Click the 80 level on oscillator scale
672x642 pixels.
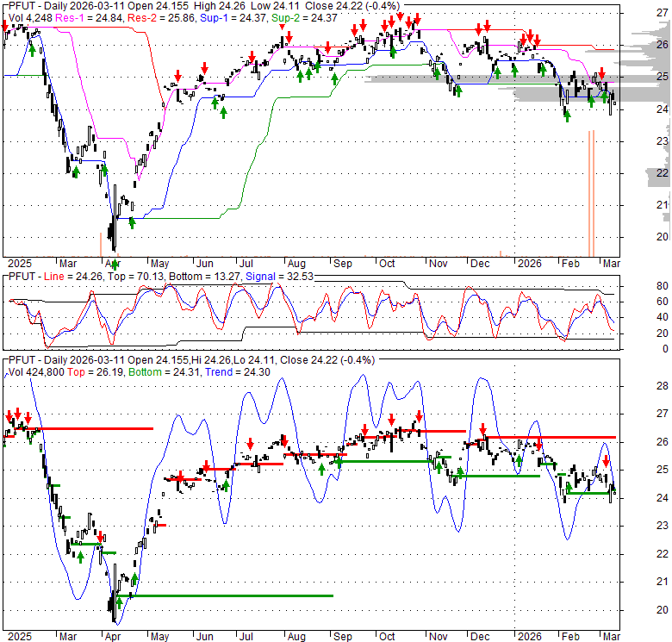(641, 286)
